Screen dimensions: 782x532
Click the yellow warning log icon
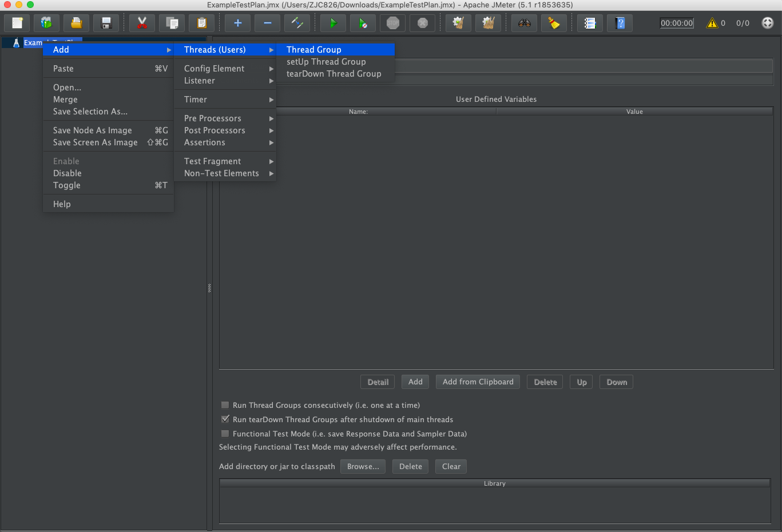click(712, 23)
